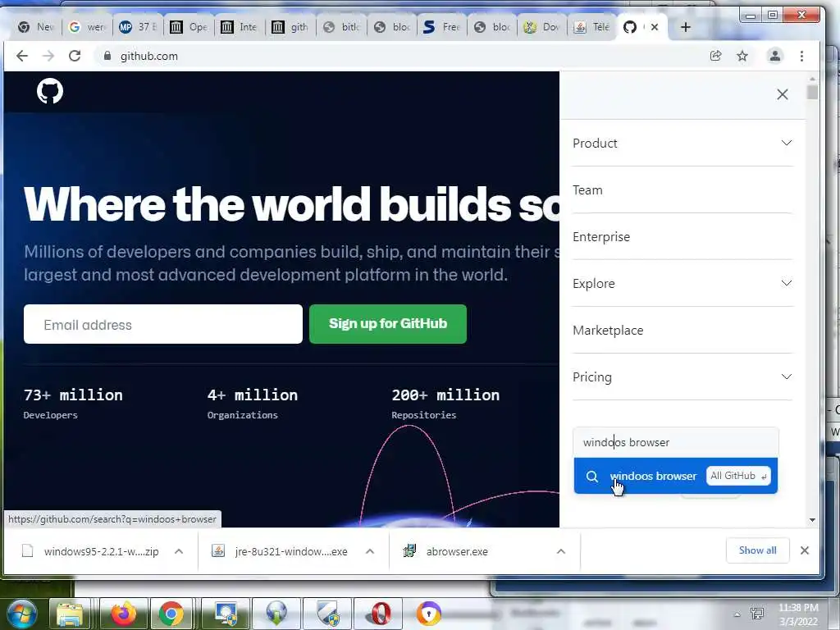
Task: Open the windows95-2.2.1 zip download
Action: pyautogui.click(x=101, y=551)
